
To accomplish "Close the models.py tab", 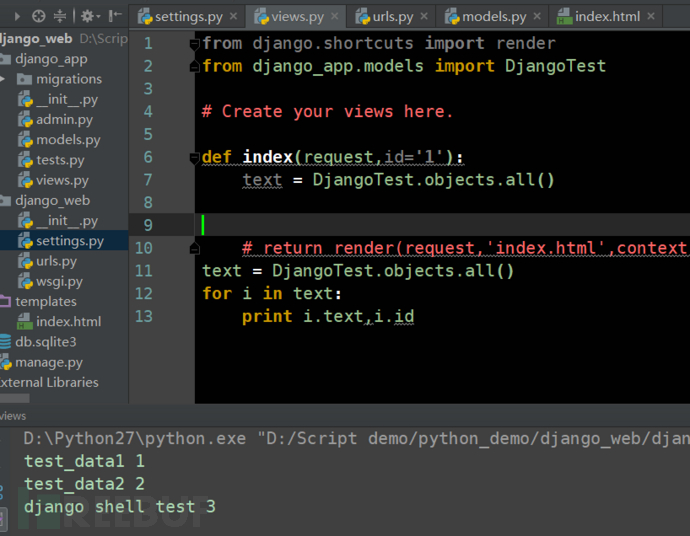I will (x=537, y=16).
